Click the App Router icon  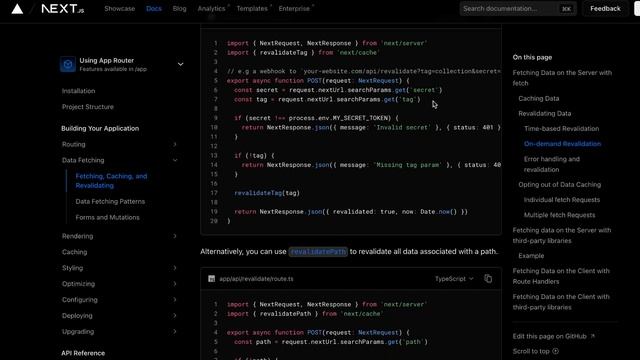click(68, 64)
